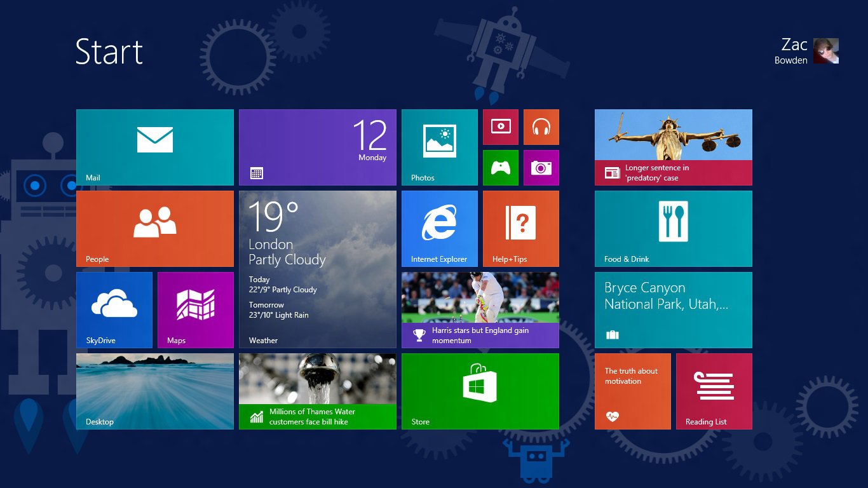Open the Weather tile for London
This screenshot has width=868, height=488.
[318, 269]
